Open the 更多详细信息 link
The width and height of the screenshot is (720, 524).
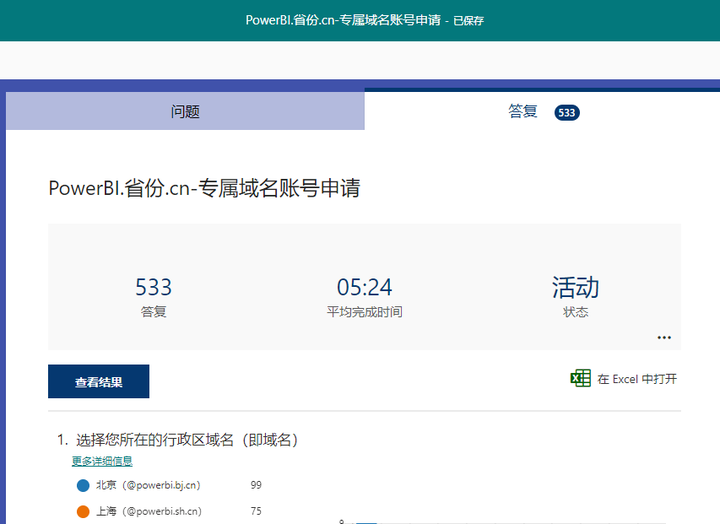pyautogui.click(x=102, y=461)
